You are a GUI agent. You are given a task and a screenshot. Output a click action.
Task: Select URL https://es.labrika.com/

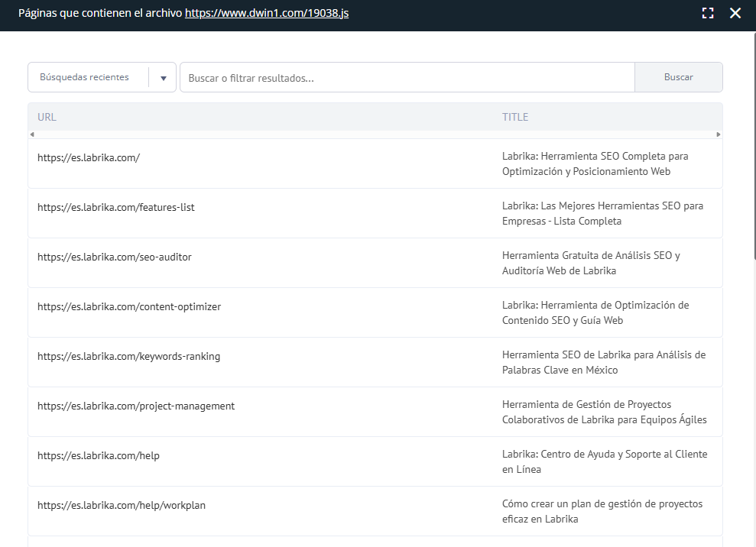tap(89, 157)
